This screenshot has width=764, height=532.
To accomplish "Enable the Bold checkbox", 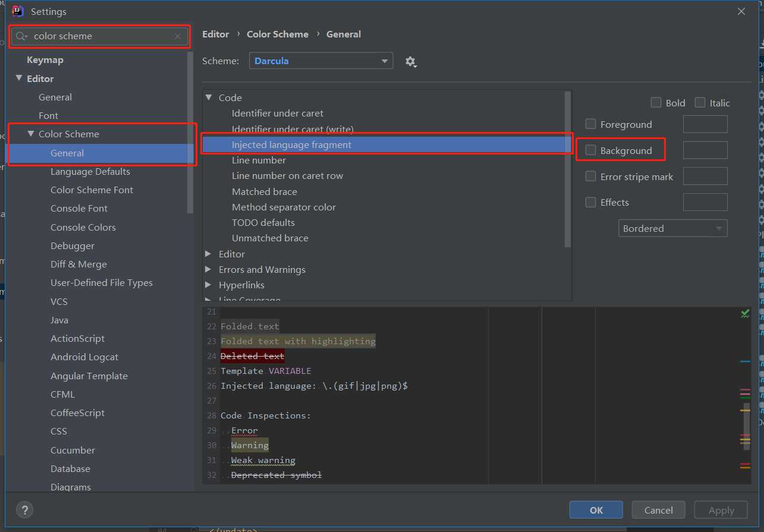I will (656, 102).
